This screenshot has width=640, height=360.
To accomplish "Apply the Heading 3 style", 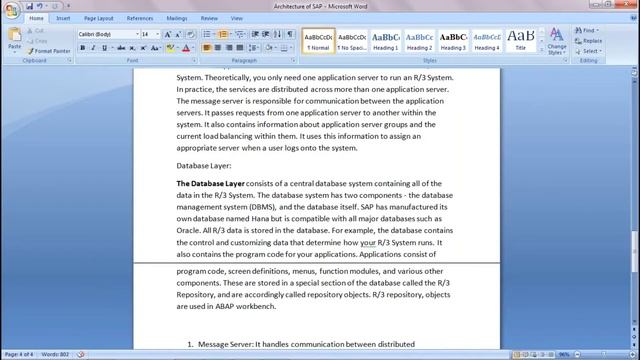I will [x=453, y=41].
